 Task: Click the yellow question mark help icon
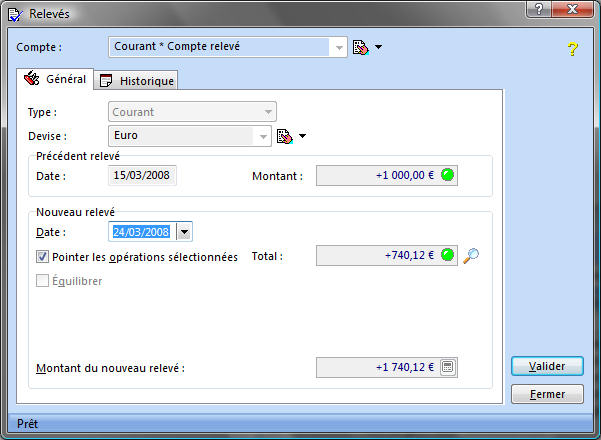click(572, 49)
